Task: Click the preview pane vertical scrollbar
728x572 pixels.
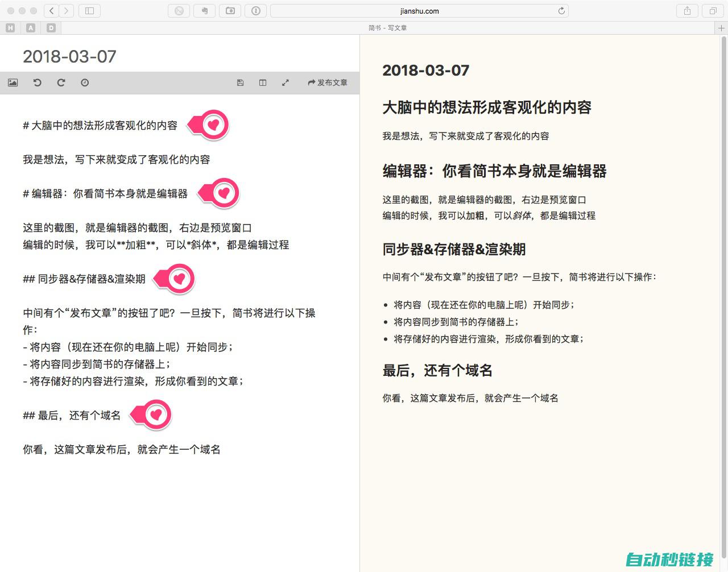Action: [x=724, y=296]
